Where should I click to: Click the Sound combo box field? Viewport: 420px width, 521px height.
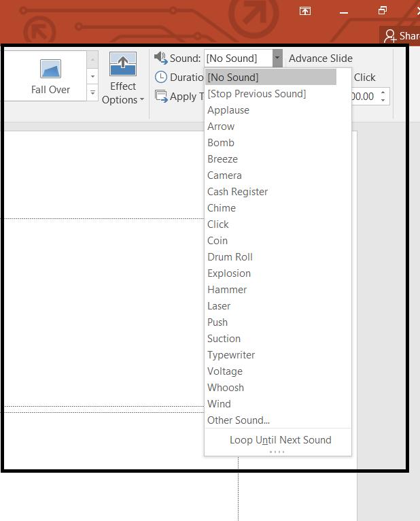(239, 58)
